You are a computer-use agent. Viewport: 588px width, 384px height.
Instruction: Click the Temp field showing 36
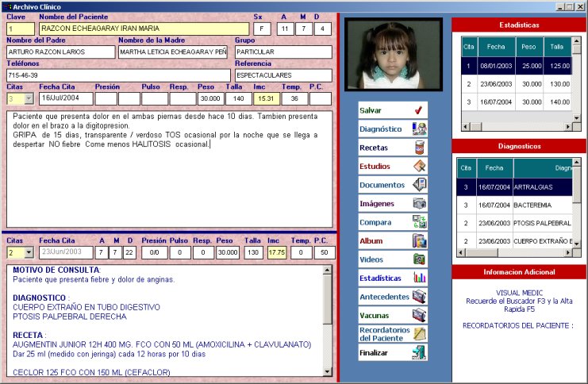pos(294,98)
